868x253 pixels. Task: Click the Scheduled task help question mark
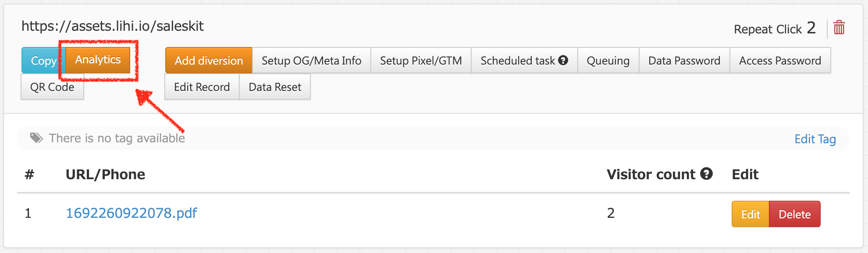click(x=563, y=60)
